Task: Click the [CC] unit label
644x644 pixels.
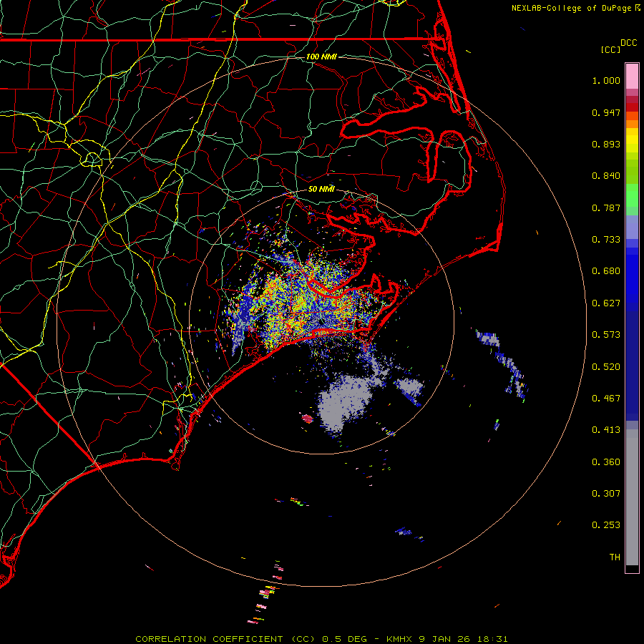Action: (610, 49)
